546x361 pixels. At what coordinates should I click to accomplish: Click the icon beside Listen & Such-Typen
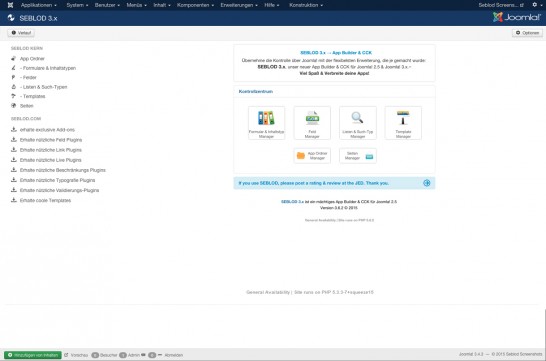(x=14, y=86)
